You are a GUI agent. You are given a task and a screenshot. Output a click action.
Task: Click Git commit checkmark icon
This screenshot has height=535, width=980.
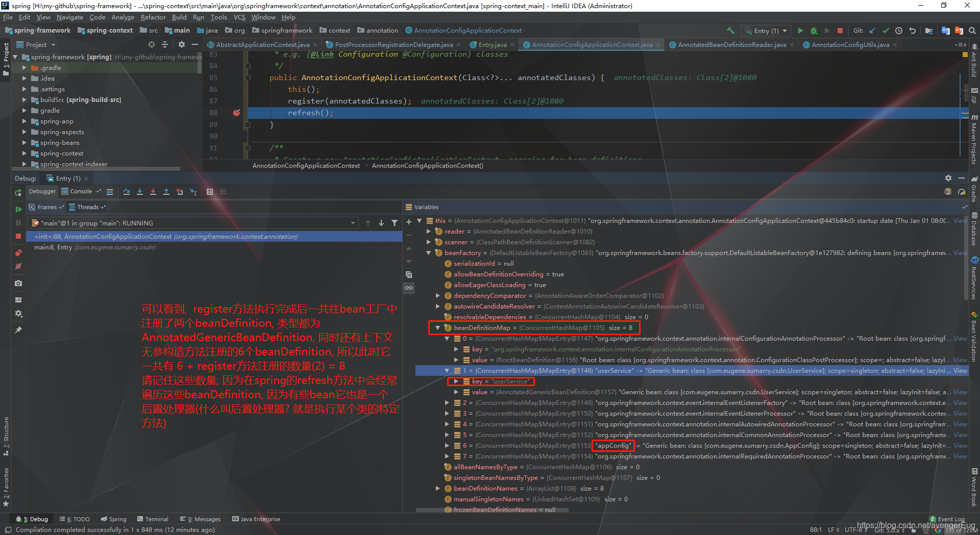click(886, 31)
